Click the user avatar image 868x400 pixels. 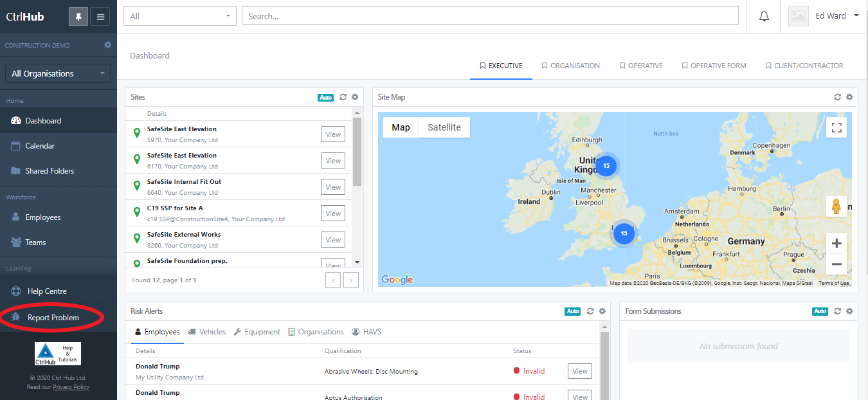point(799,16)
